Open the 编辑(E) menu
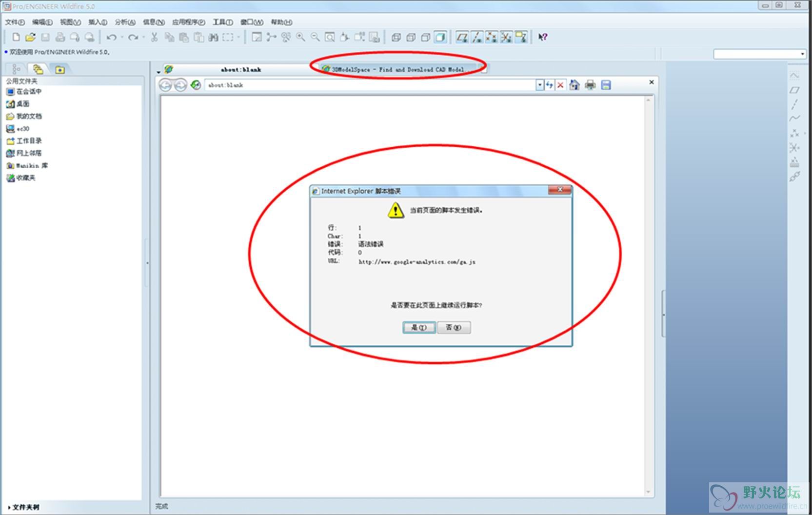 [42, 22]
